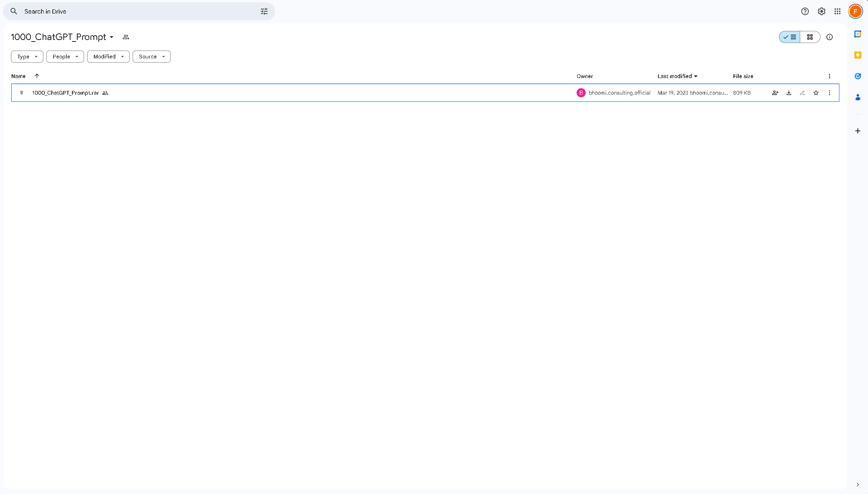Open Contacts side panel
Screen dimensions: 868x494
click(x=858, y=97)
